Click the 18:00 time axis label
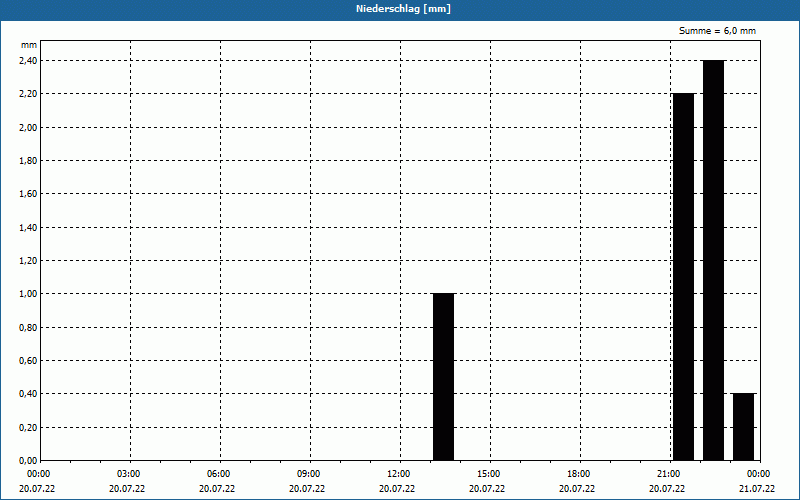This screenshot has width=800, height=500. coord(579,474)
